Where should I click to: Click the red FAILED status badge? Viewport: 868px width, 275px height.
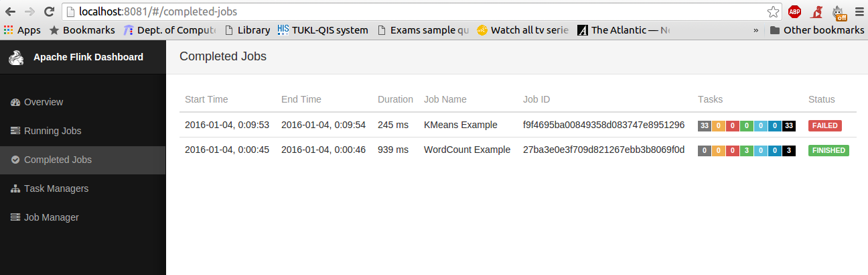coord(825,125)
